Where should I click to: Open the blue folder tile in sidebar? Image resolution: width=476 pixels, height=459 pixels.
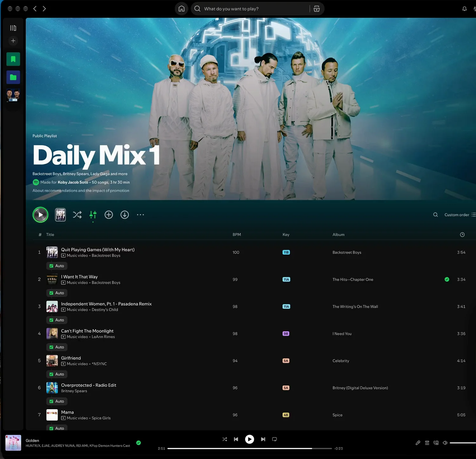pos(13,77)
